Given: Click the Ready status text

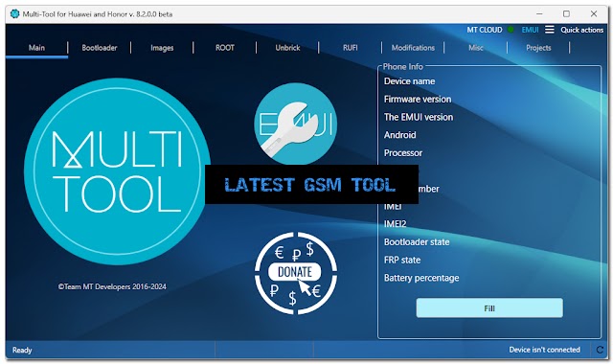Looking at the screenshot, I should 22,350.
